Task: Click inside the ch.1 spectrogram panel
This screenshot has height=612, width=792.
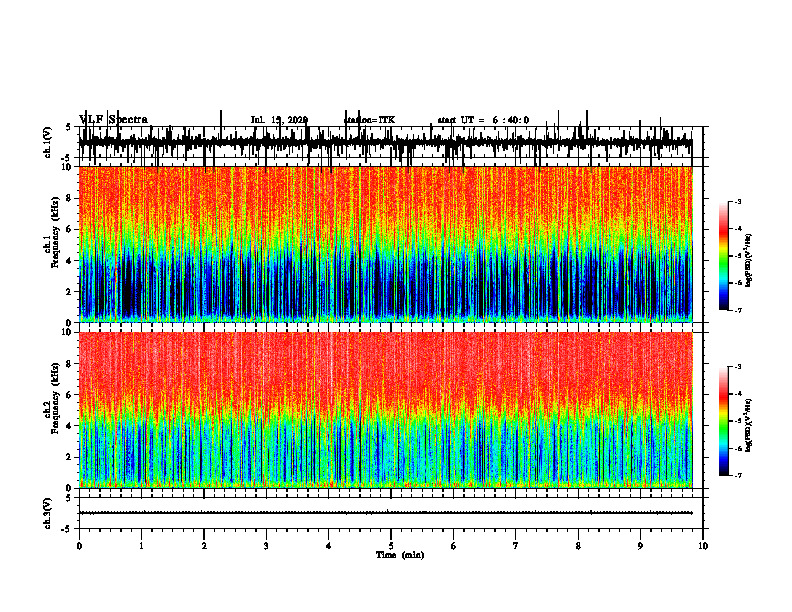Action: click(385, 244)
